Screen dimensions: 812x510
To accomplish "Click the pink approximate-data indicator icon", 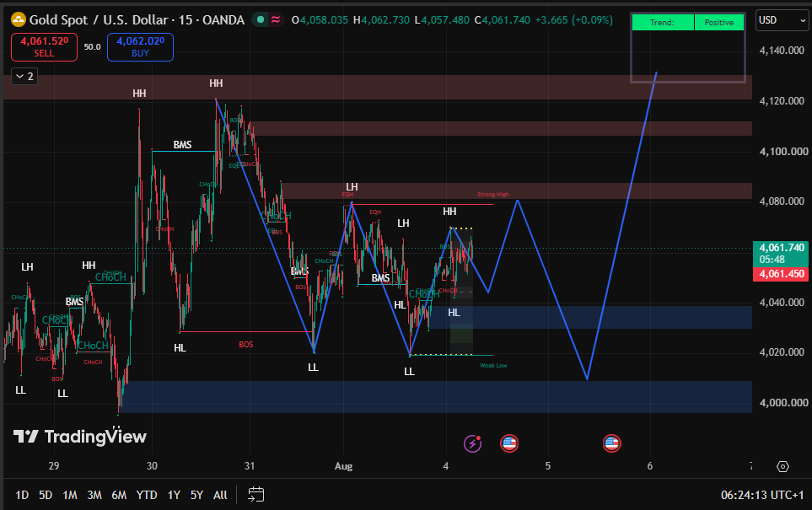I will (276, 19).
